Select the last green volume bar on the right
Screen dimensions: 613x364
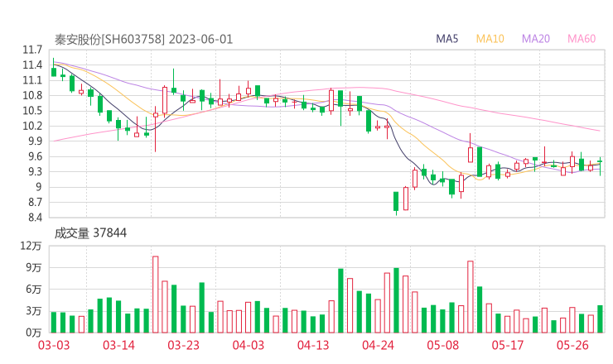[600, 319]
